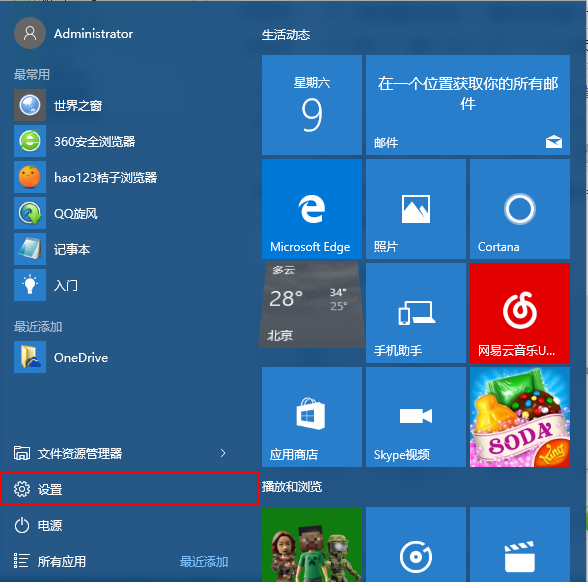Open the movies clapperboard tile
This screenshot has width=588, height=582.
point(520,544)
